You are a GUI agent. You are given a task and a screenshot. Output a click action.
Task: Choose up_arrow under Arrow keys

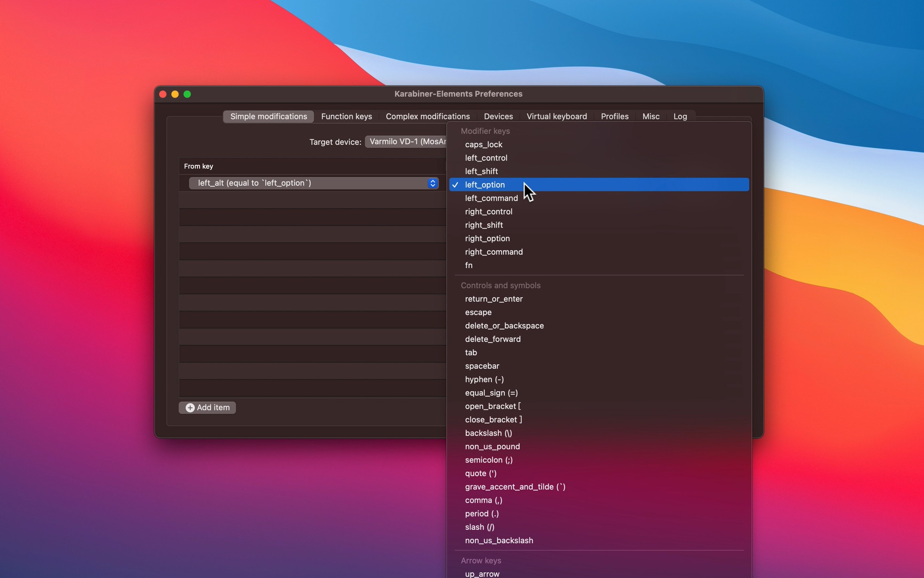tap(599, 573)
